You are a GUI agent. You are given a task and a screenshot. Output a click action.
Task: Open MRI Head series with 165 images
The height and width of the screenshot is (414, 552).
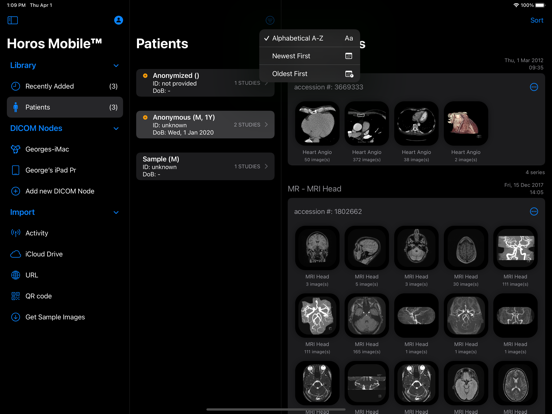click(367, 316)
